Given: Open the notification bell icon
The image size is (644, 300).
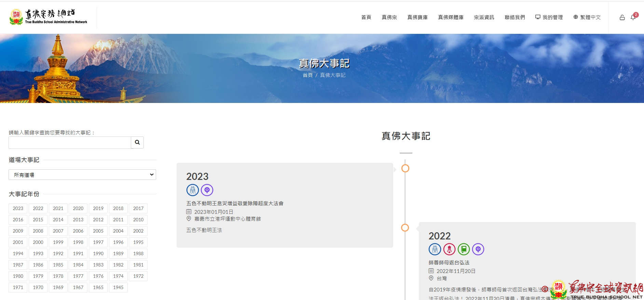Looking at the screenshot, I should pyautogui.click(x=633, y=17).
